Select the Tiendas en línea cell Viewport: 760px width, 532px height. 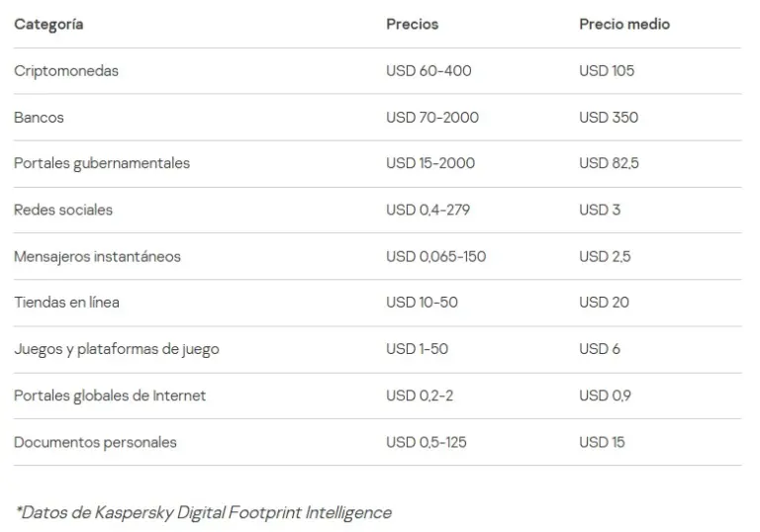pyautogui.click(x=66, y=303)
